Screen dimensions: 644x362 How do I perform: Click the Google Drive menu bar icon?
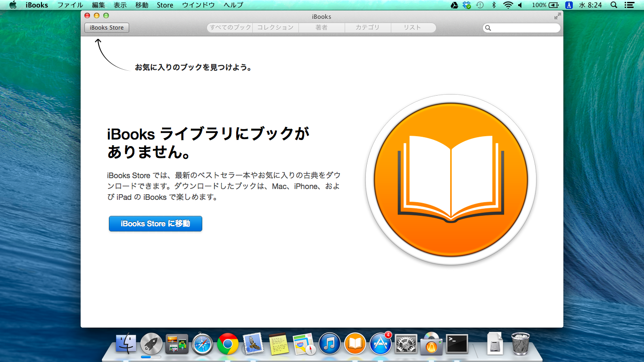tap(454, 5)
